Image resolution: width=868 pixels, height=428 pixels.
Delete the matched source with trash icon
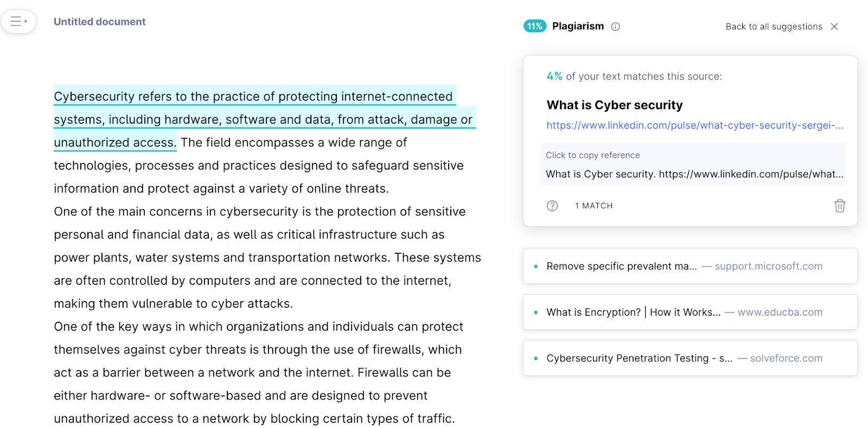(839, 206)
